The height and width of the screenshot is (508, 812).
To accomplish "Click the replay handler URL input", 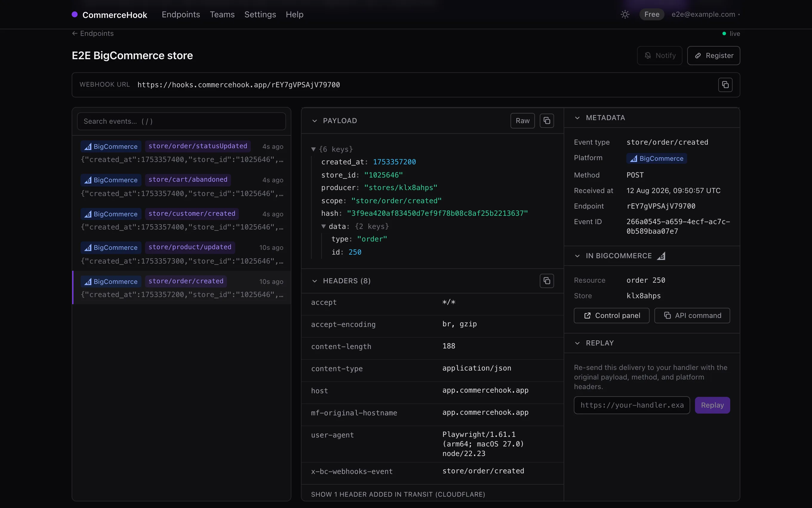I will (x=632, y=405).
